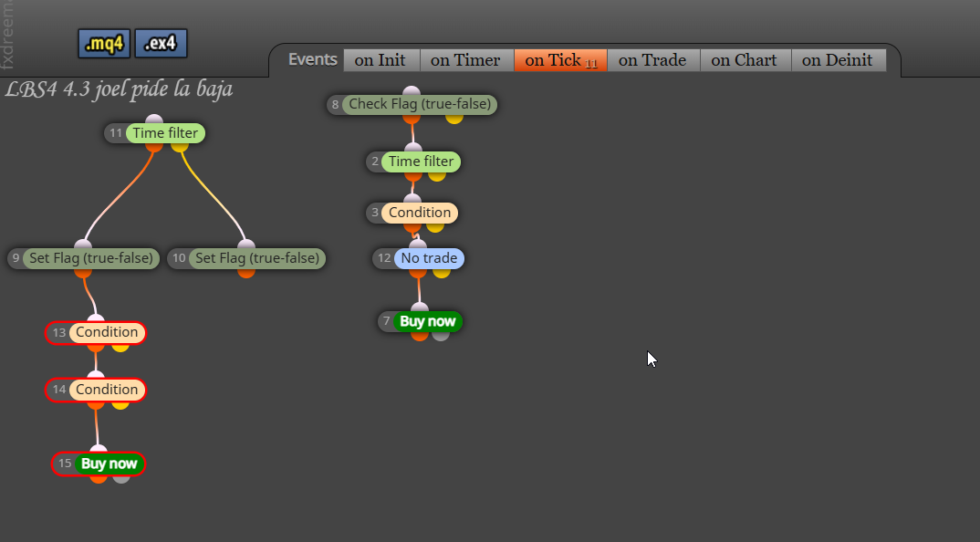Click input connector atop Check Flag 8
Screen dimensions: 980x542
pyautogui.click(x=412, y=90)
